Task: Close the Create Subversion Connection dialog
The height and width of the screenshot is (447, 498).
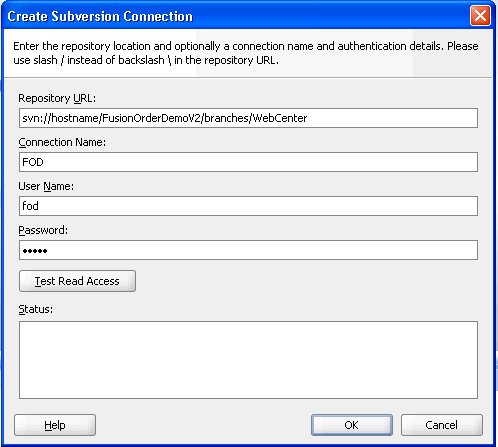Action: 480,15
